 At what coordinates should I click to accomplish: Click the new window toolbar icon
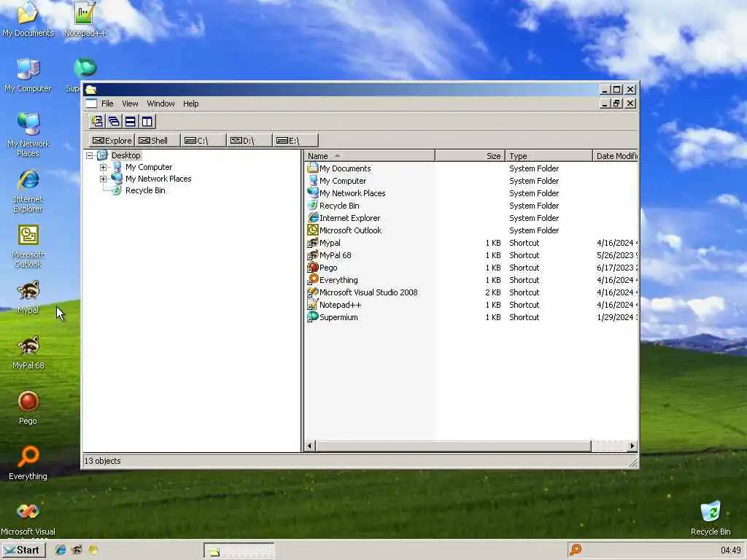click(97, 122)
